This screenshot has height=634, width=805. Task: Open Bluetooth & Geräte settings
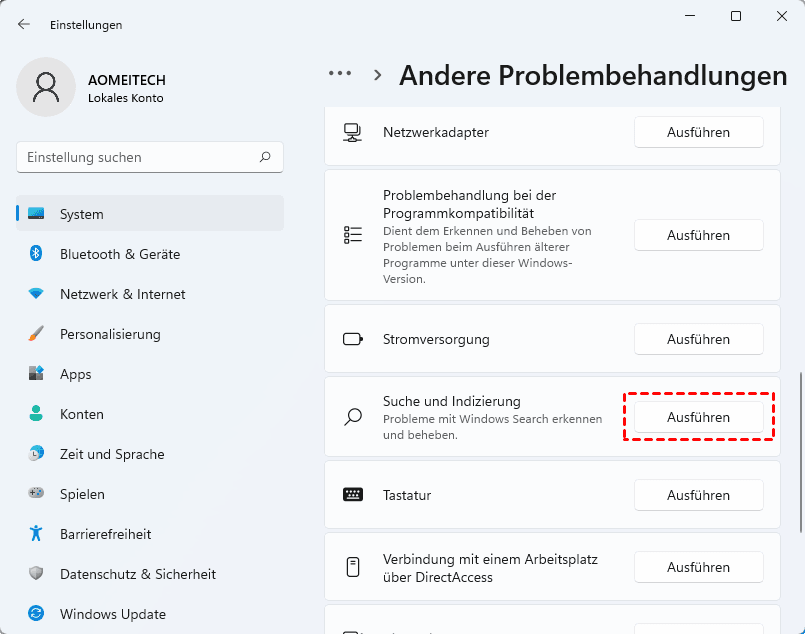coord(120,254)
